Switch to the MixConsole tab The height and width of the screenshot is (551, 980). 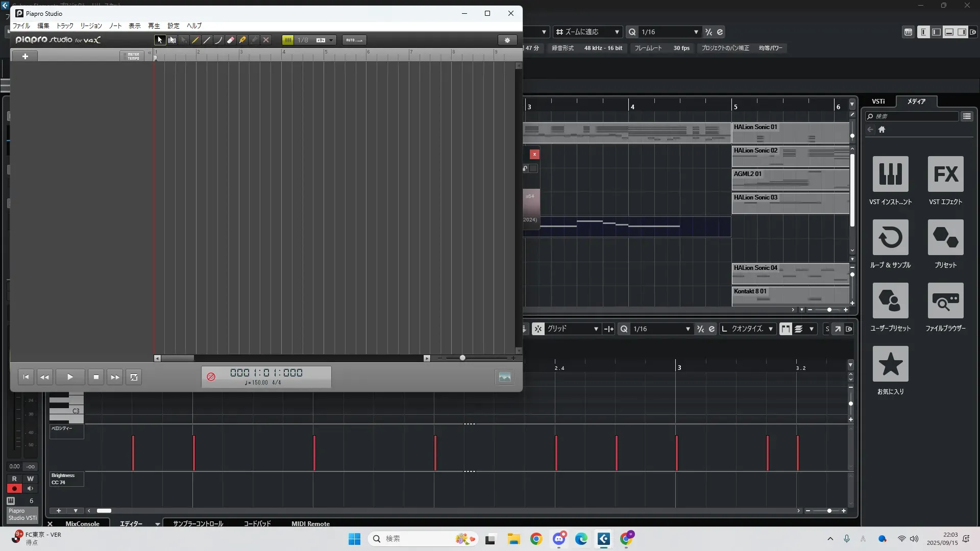(x=82, y=523)
